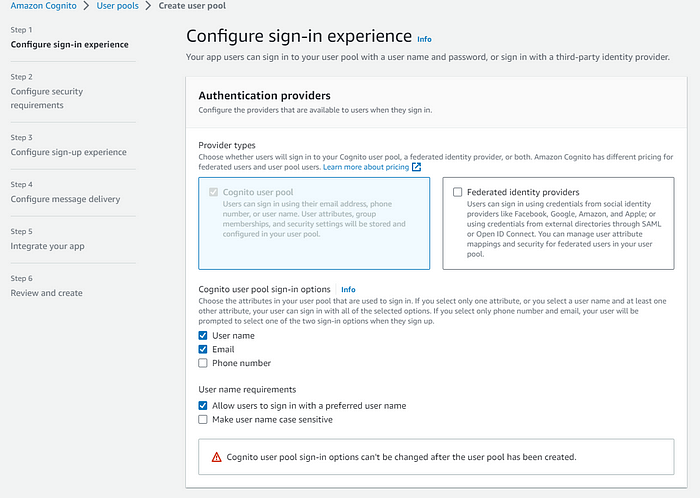Uncheck the User name sign-in option
This screenshot has width=700, height=498.
pos(203,335)
